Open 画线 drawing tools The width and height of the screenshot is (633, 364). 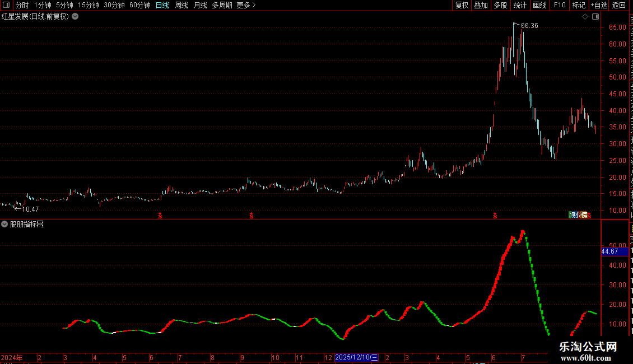click(539, 5)
